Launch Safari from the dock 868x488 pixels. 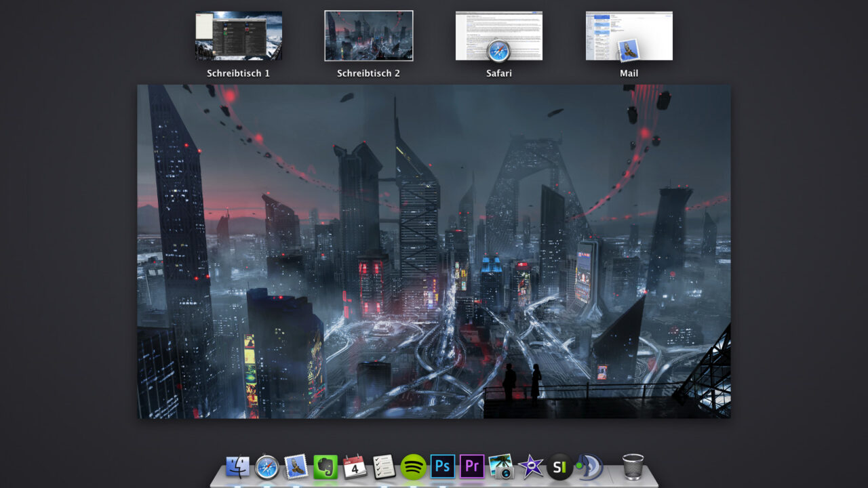[267, 467]
